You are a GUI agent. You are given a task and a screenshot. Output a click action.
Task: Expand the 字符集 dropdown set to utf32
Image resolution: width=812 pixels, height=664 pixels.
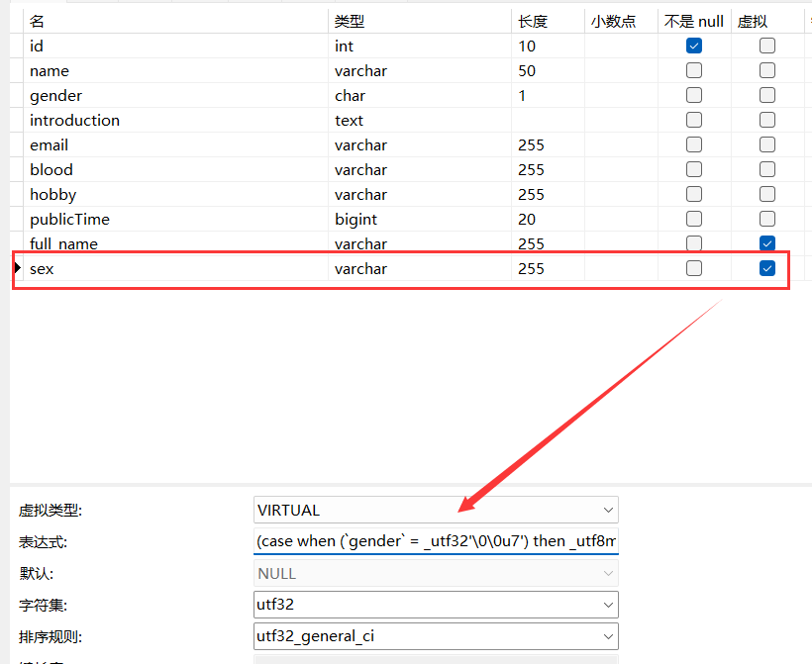click(x=436, y=605)
